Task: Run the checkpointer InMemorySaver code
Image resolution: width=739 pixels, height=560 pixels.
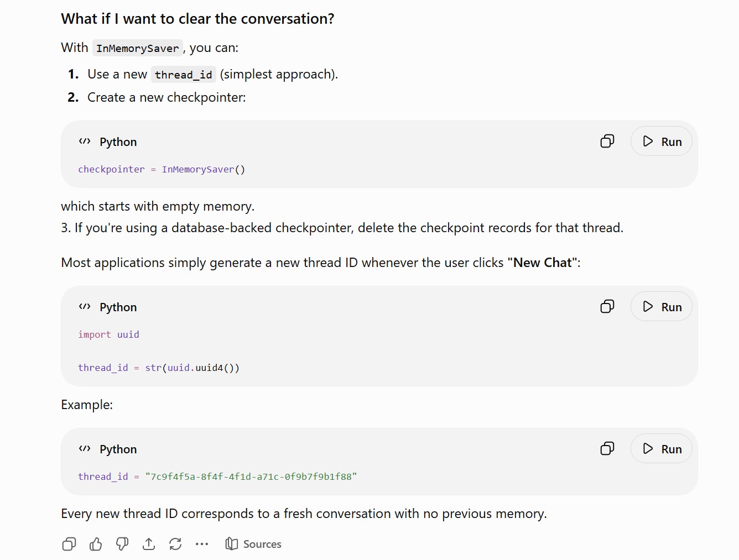Action: [x=662, y=142]
